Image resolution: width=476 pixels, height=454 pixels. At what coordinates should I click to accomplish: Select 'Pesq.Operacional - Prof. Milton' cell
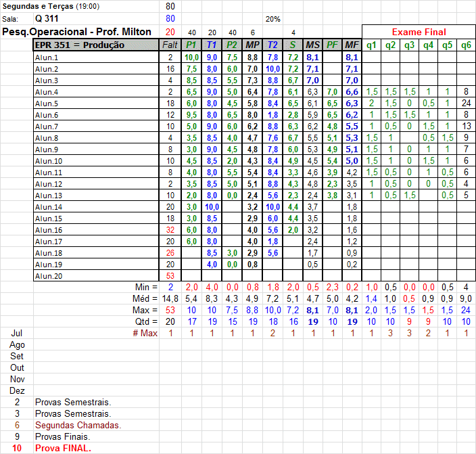pos(77,32)
